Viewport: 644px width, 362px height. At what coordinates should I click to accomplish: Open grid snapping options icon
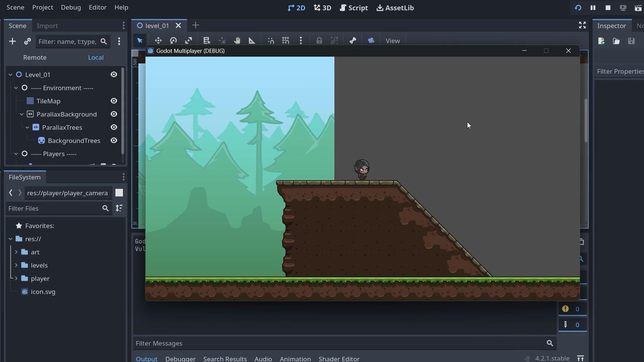285,41
